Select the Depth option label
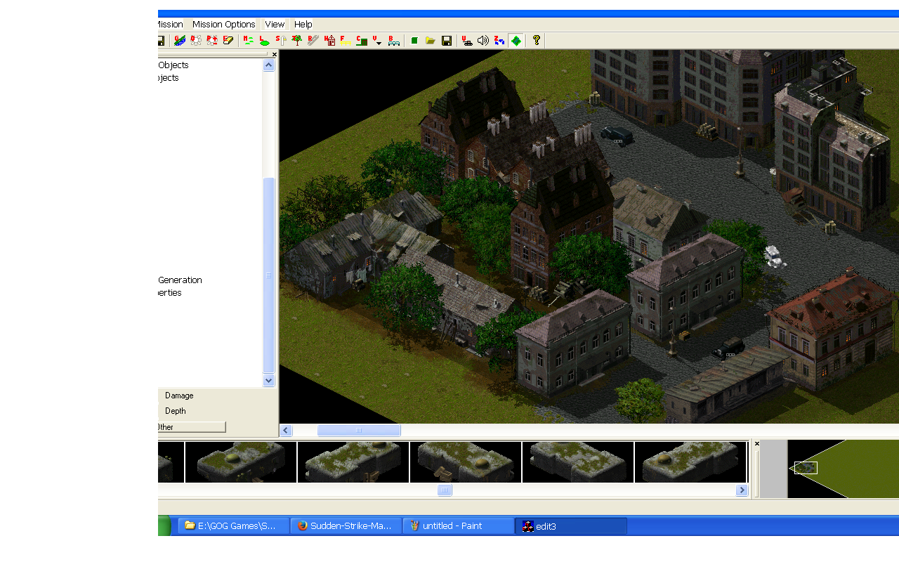The height and width of the screenshot is (588, 899). [176, 411]
